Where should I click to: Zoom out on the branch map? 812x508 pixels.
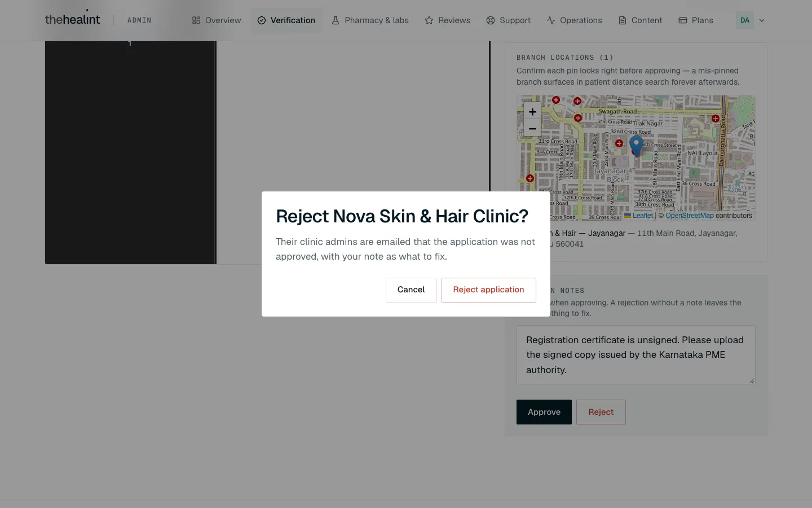click(532, 129)
